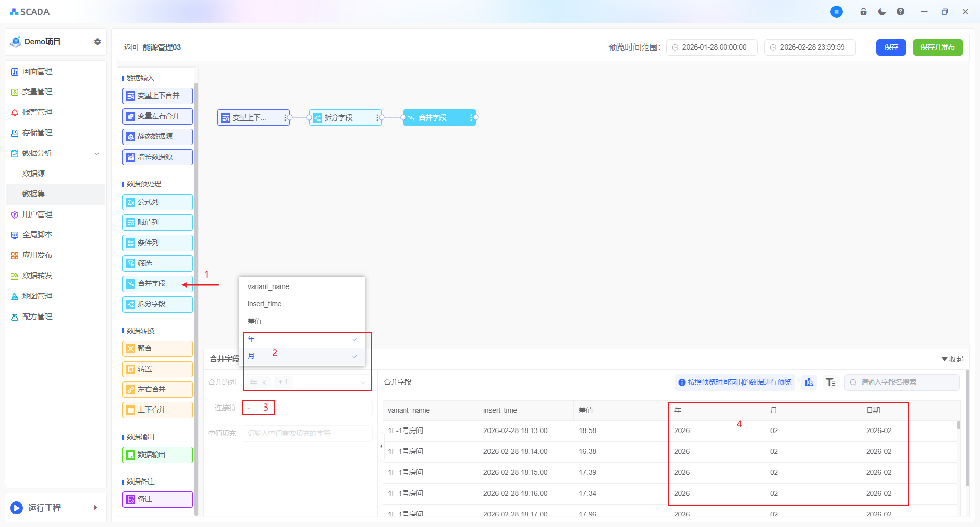The width and height of the screenshot is (980, 527).
Task: Collapse the panel with 收起
Action: tap(952, 359)
